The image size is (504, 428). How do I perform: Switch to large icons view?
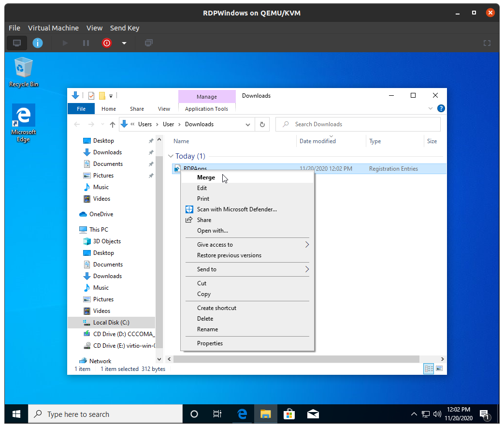click(x=439, y=369)
